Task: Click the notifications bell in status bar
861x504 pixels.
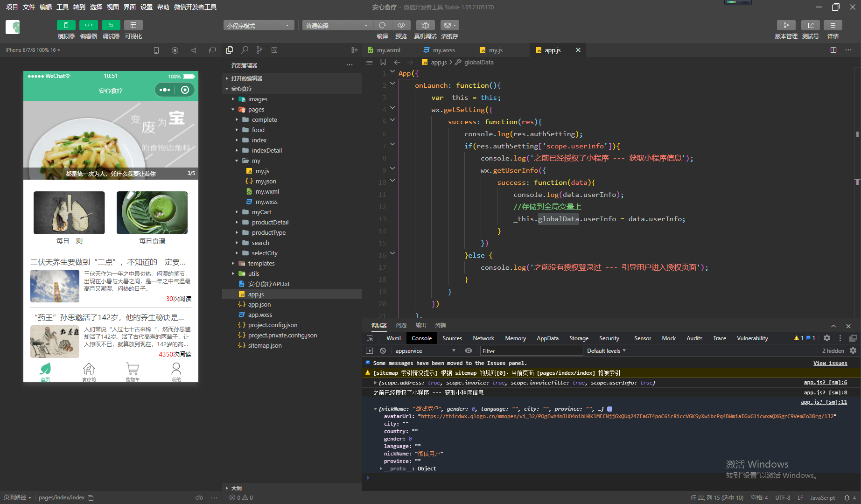Action: pos(847,498)
